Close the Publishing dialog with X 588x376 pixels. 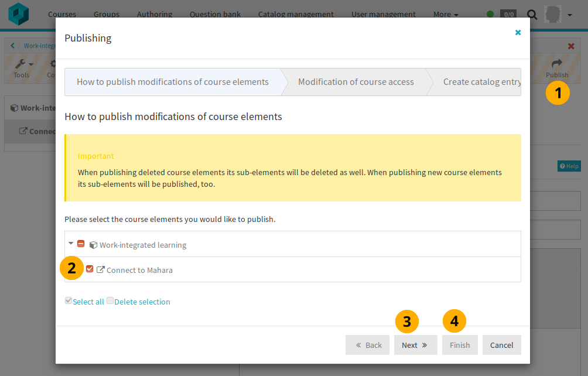[518, 33]
